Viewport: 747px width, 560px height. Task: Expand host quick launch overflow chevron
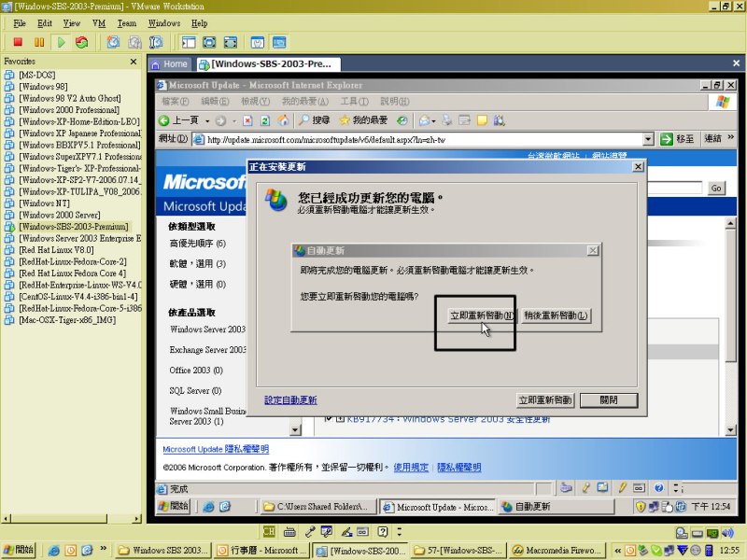click(104, 548)
